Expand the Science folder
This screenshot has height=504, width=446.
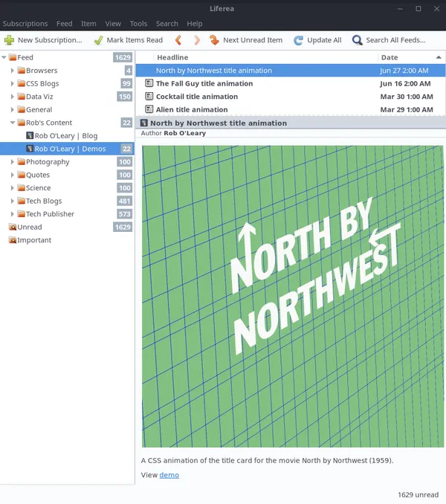[12, 188]
